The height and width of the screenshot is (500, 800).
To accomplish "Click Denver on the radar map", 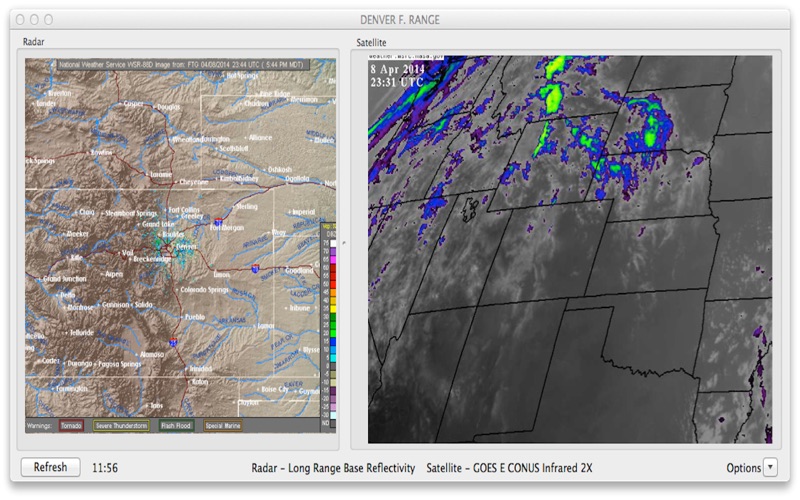I will (185, 247).
